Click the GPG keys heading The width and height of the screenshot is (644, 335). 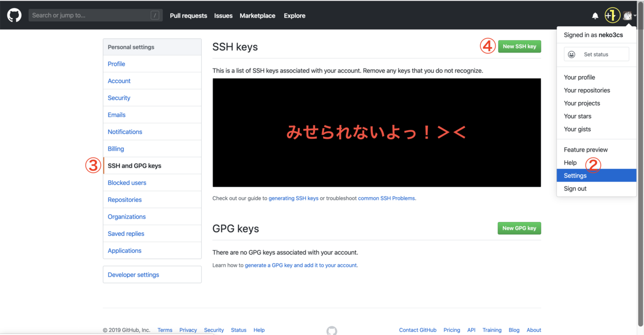[x=236, y=228]
